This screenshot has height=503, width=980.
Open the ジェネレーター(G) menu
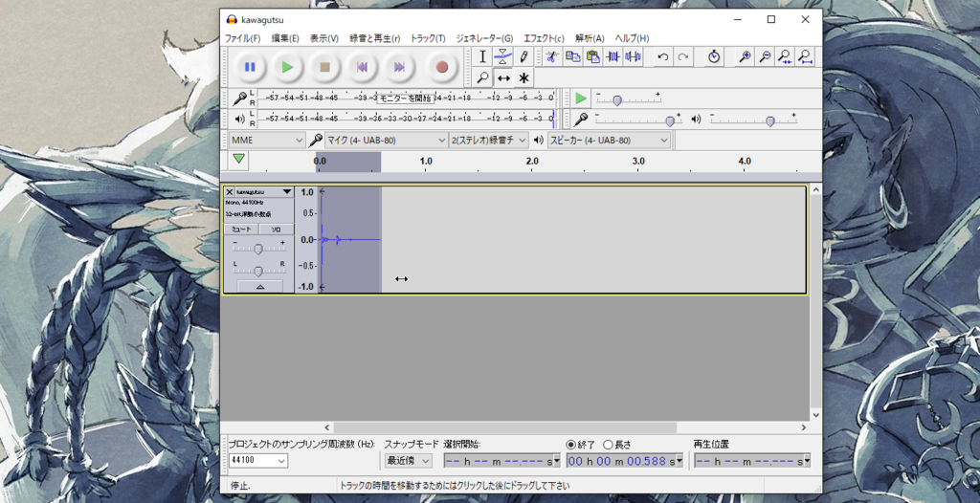coord(484,38)
